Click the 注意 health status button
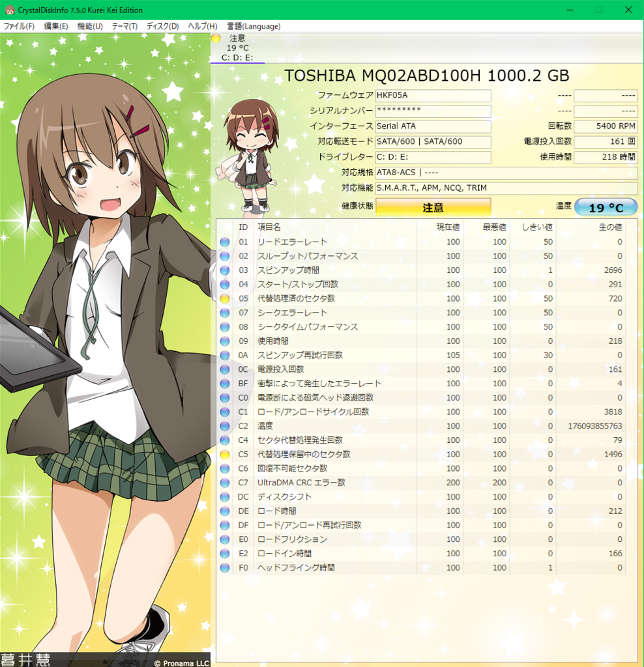This screenshot has height=667, width=644. coord(433,206)
